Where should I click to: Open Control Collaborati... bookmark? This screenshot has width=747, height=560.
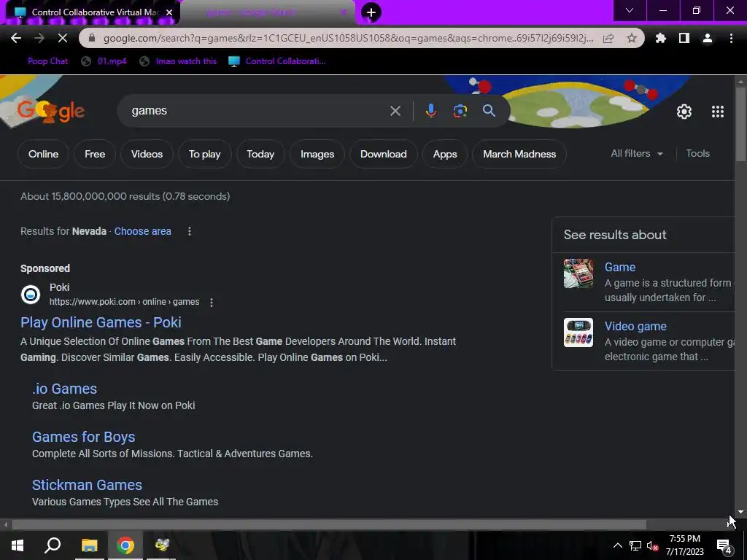pos(276,61)
